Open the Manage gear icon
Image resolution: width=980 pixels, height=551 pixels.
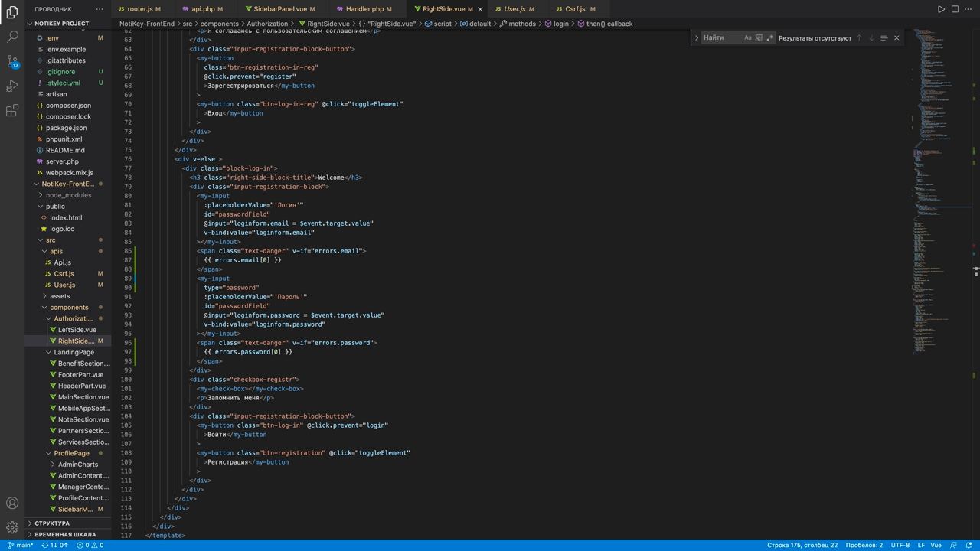12,527
